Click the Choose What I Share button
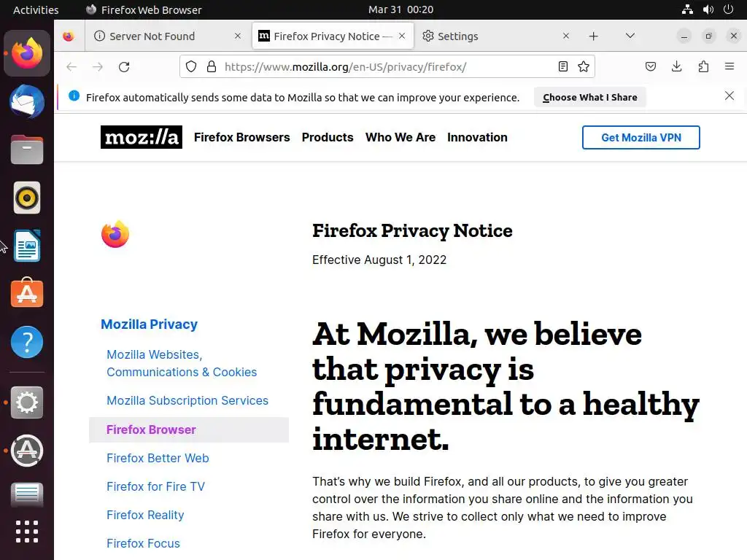The image size is (747, 560). click(589, 98)
